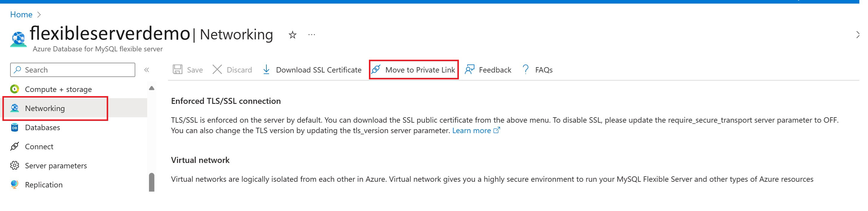Click the download arrow icon

pyautogui.click(x=266, y=70)
